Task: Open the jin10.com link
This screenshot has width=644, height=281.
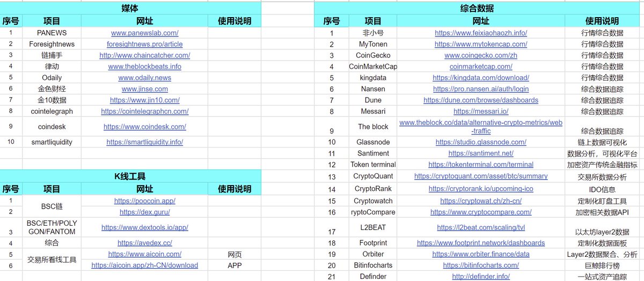Action: (144, 100)
